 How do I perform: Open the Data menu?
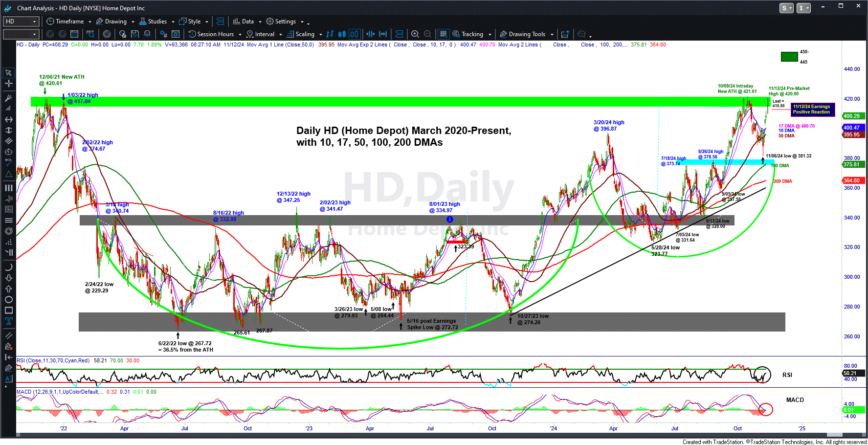(244, 22)
